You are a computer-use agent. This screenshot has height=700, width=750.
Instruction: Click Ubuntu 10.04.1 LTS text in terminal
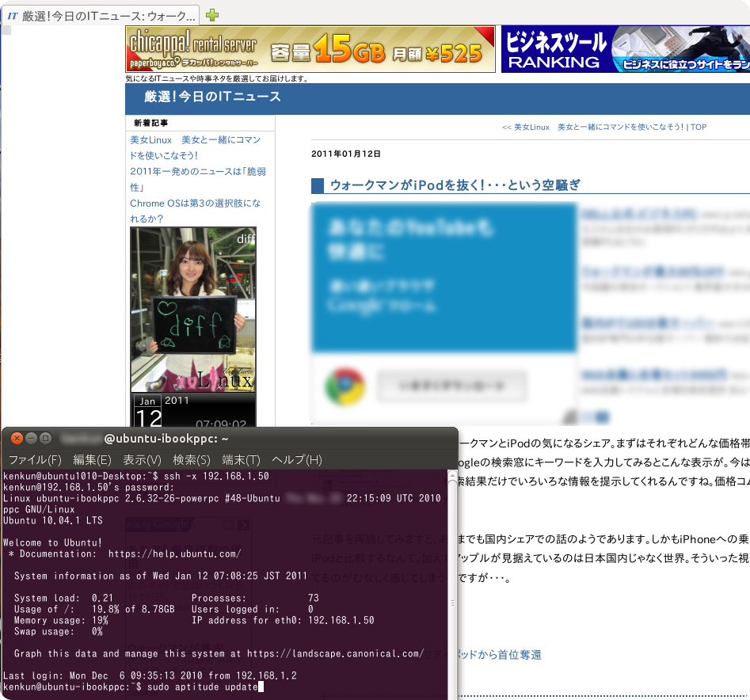pos(52,520)
